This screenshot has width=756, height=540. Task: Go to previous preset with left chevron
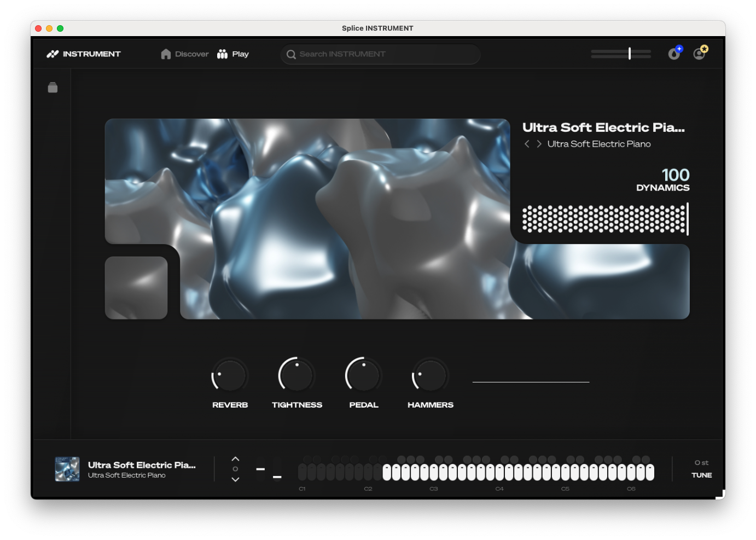click(x=527, y=144)
